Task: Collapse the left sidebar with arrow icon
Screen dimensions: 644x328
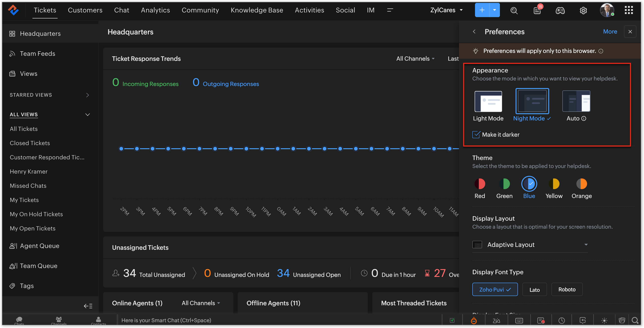Action: (88, 306)
